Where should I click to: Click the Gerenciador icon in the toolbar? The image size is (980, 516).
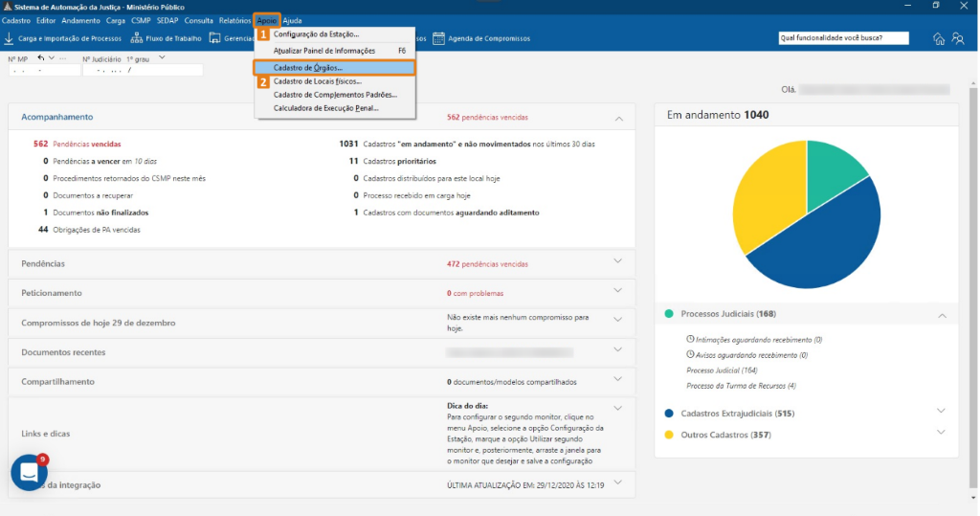tap(215, 39)
